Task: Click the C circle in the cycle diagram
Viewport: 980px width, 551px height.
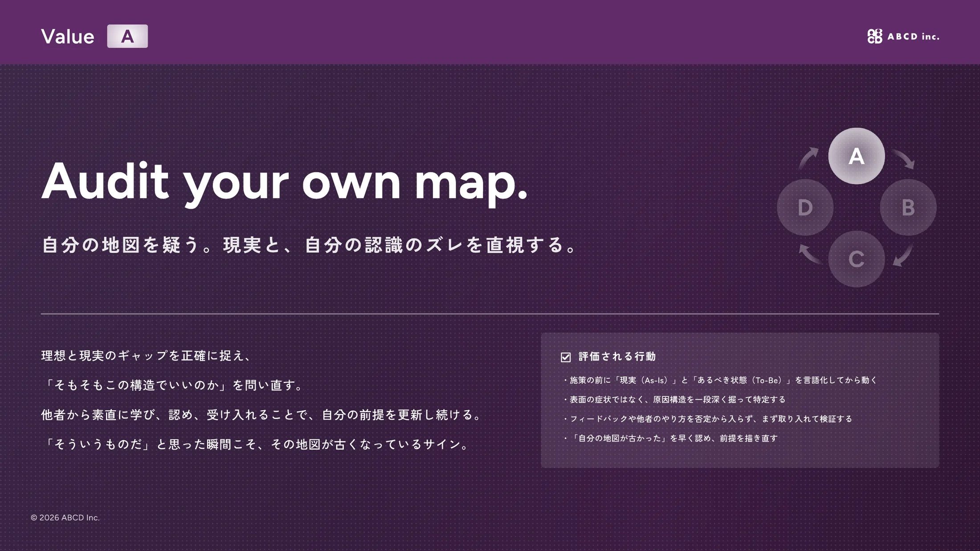Action: [856, 259]
